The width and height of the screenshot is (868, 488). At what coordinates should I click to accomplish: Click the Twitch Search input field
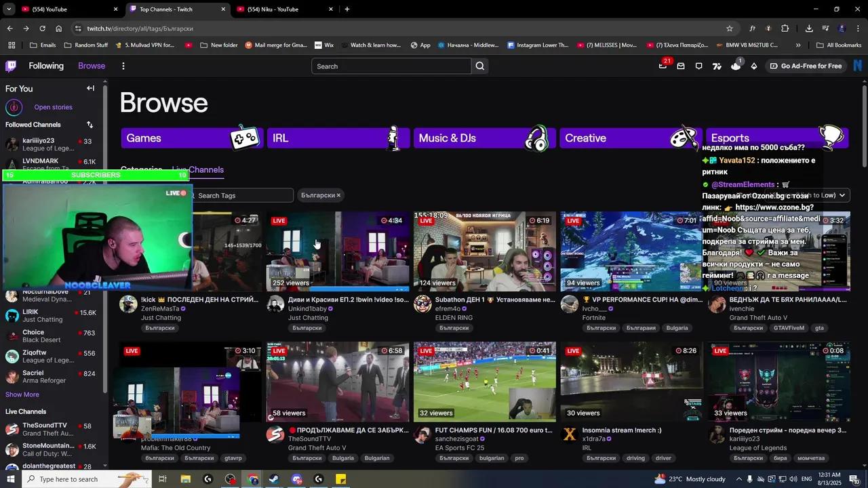click(391, 66)
